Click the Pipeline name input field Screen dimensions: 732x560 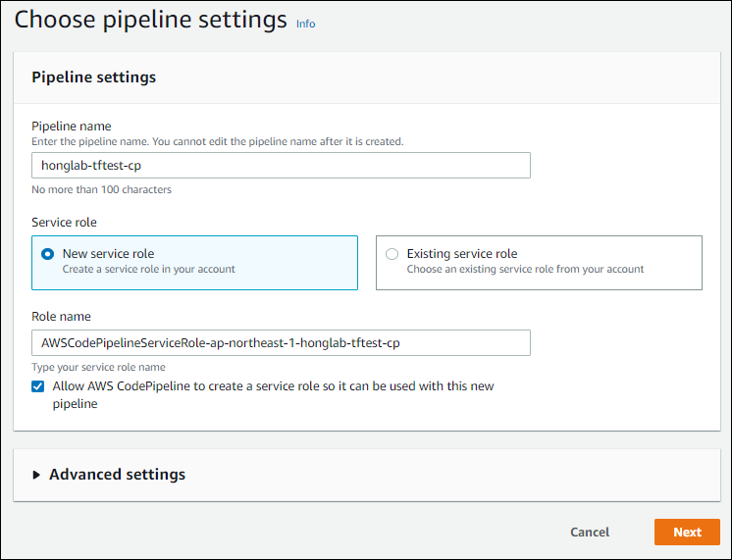click(281, 166)
